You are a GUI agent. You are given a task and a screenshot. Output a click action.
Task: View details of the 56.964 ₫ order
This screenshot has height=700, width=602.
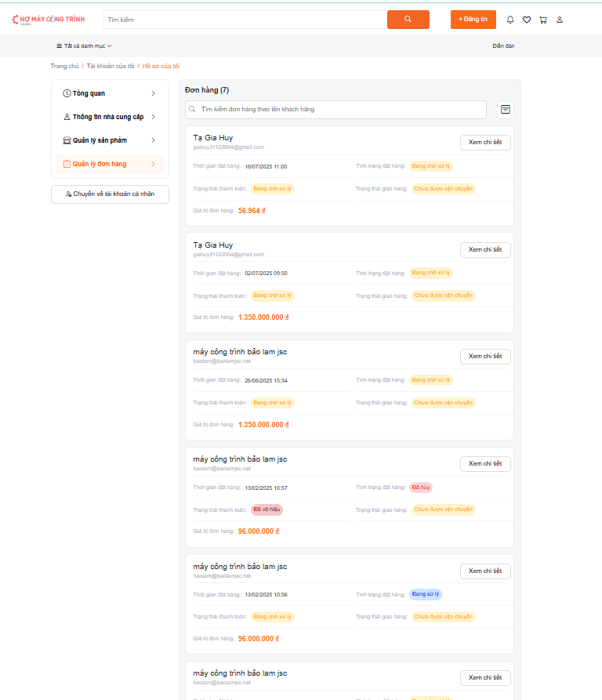tap(485, 143)
